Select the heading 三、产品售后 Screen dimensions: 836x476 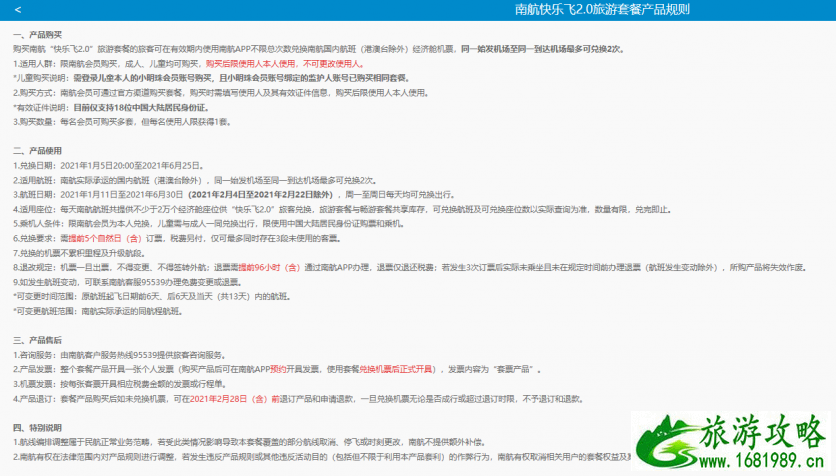pyautogui.click(x=37, y=340)
